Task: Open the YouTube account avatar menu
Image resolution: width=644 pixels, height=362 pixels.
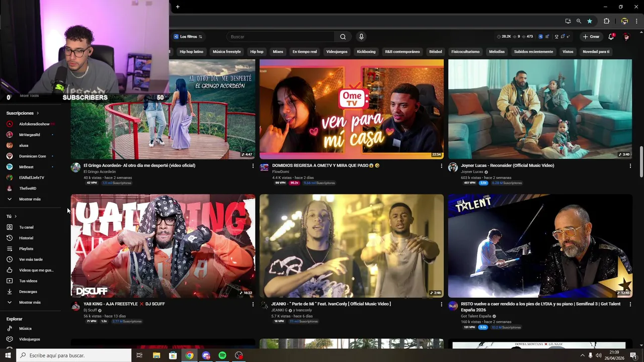Action: (626, 37)
